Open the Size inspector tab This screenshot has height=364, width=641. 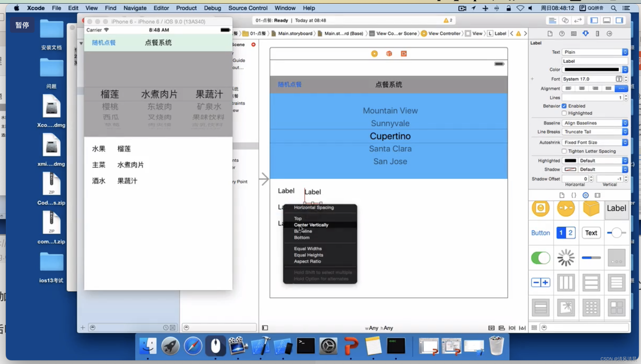coord(597,33)
